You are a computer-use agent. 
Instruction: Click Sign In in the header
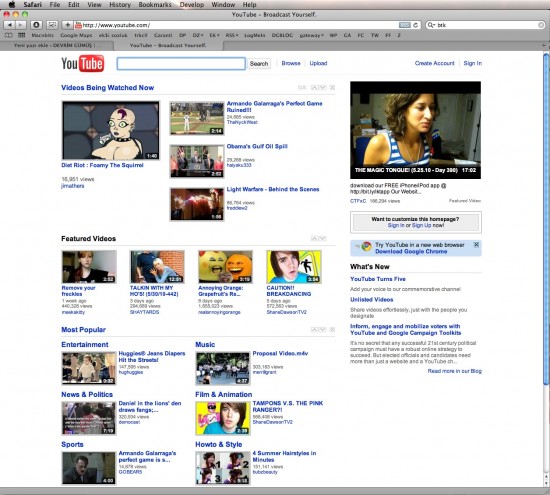472,63
